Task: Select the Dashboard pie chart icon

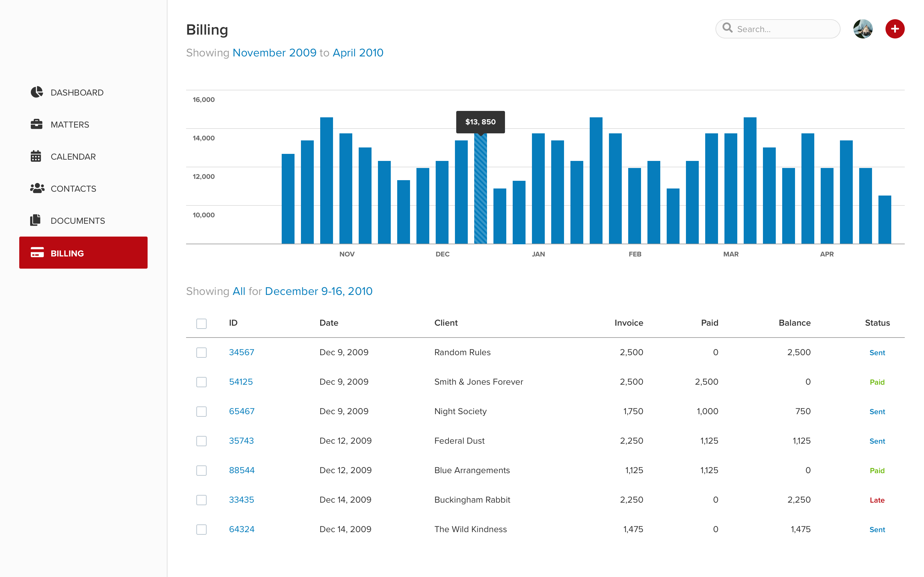Action: [36, 92]
